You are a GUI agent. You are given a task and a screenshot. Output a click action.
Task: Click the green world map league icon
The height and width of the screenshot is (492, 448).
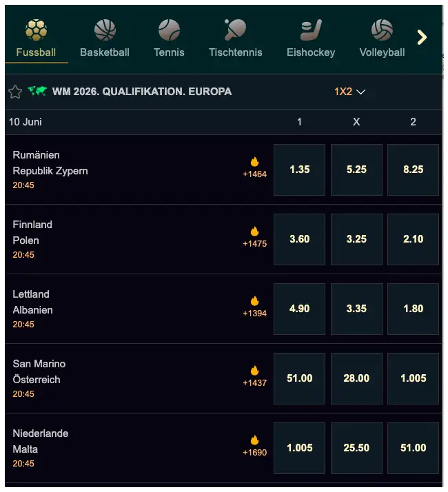pyautogui.click(x=37, y=92)
